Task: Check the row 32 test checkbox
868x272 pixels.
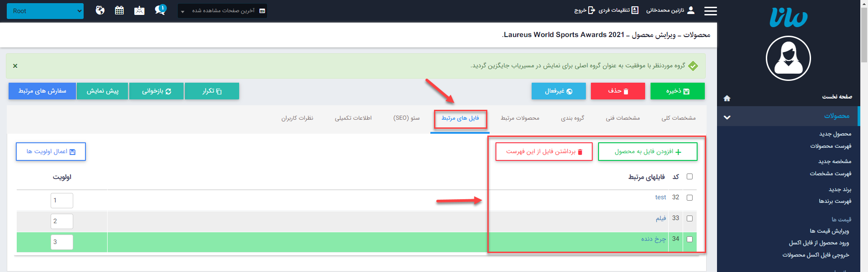Action: coord(689,197)
